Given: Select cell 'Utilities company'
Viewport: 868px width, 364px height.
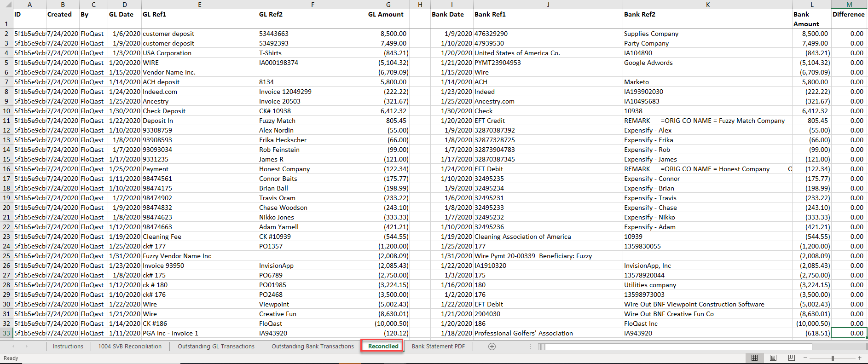Looking at the screenshot, I should 707,285.
